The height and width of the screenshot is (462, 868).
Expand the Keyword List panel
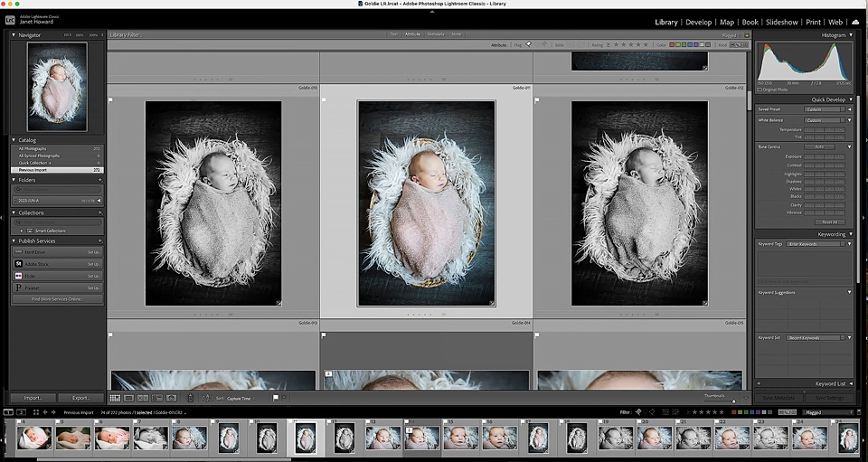point(850,383)
